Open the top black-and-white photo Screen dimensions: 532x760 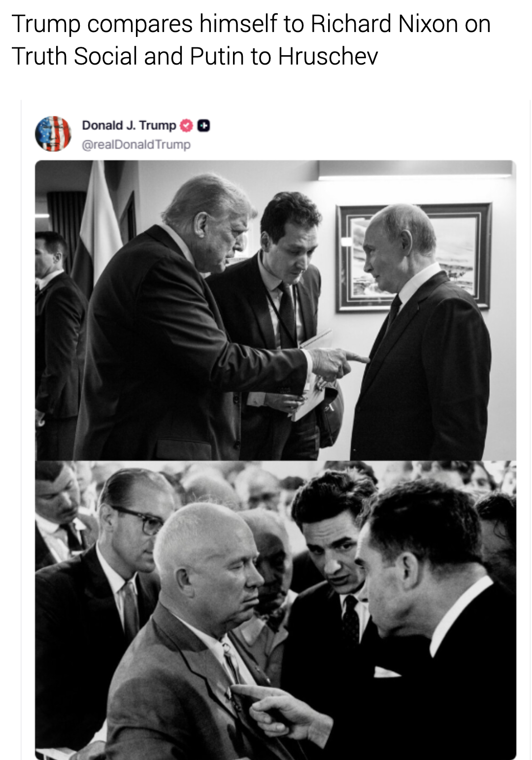(x=275, y=310)
